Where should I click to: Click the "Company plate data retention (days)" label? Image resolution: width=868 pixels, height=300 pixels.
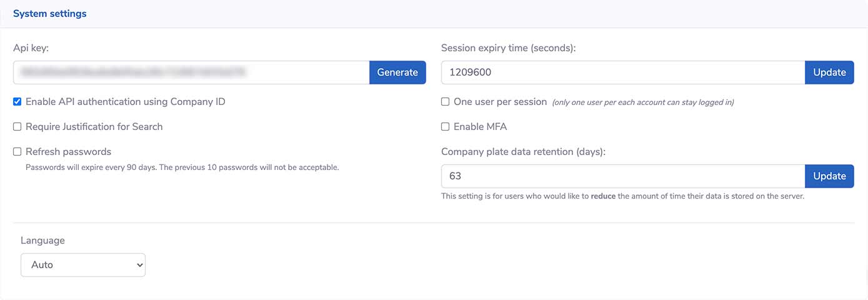click(x=524, y=151)
